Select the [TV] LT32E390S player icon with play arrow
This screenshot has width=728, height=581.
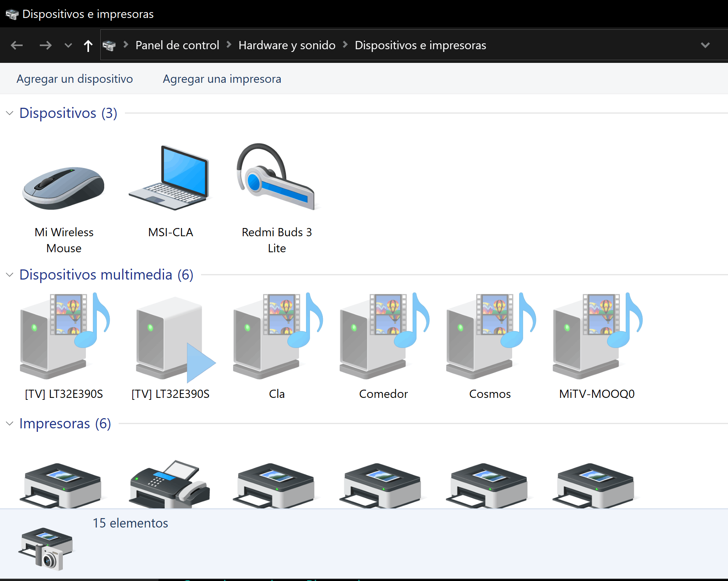[x=176, y=340]
